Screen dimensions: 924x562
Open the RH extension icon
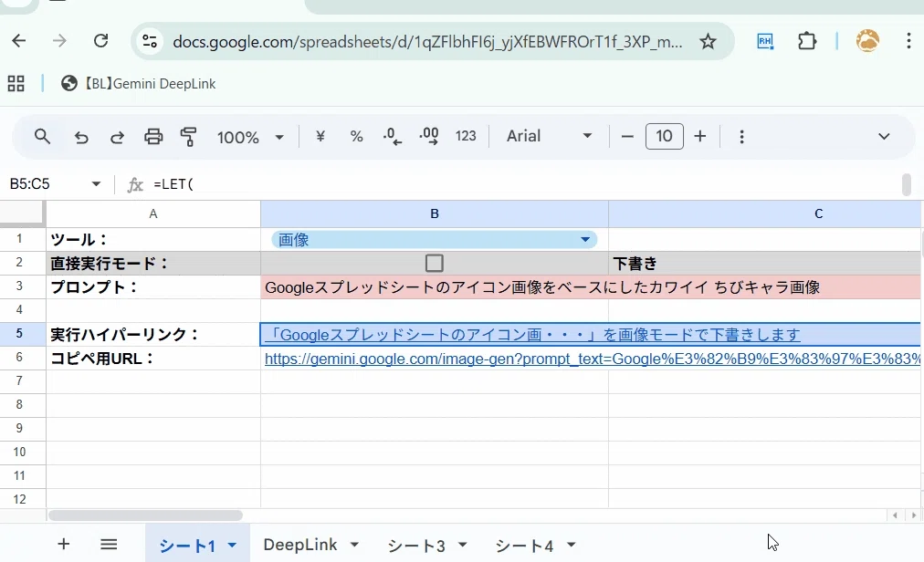(765, 41)
